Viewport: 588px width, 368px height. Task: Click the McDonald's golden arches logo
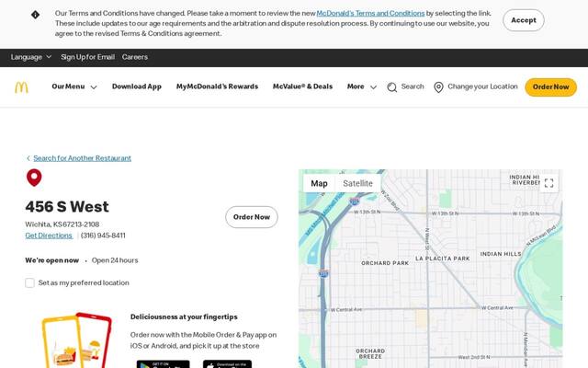tap(21, 87)
